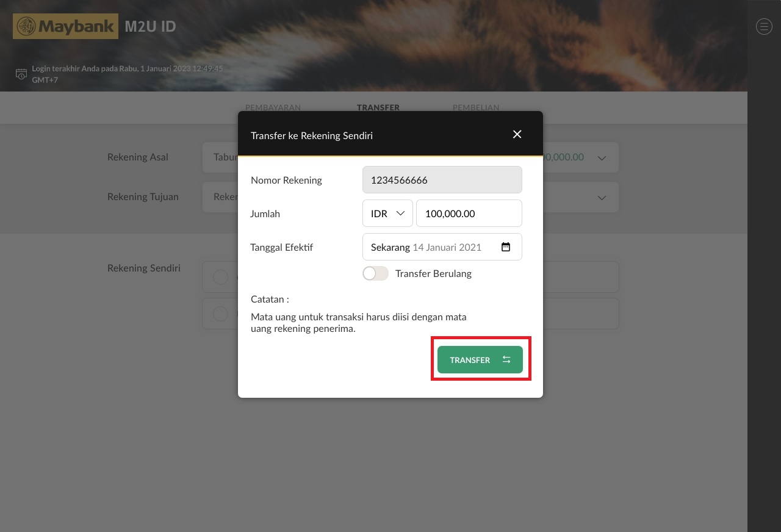Enable the Transfer Berulang toggle
The image size is (781, 532).
tap(375, 273)
